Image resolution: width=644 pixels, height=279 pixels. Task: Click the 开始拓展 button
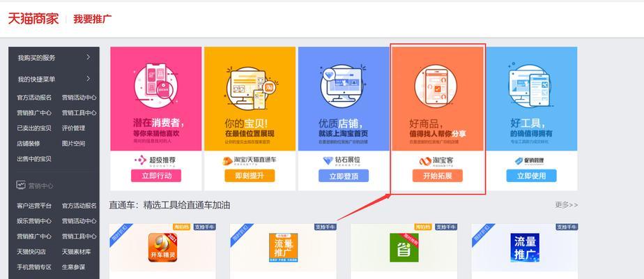pyautogui.click(x=438, y=176)
